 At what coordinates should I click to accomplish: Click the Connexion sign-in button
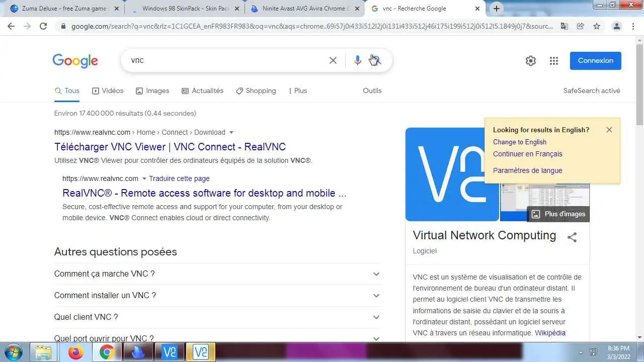596,61
